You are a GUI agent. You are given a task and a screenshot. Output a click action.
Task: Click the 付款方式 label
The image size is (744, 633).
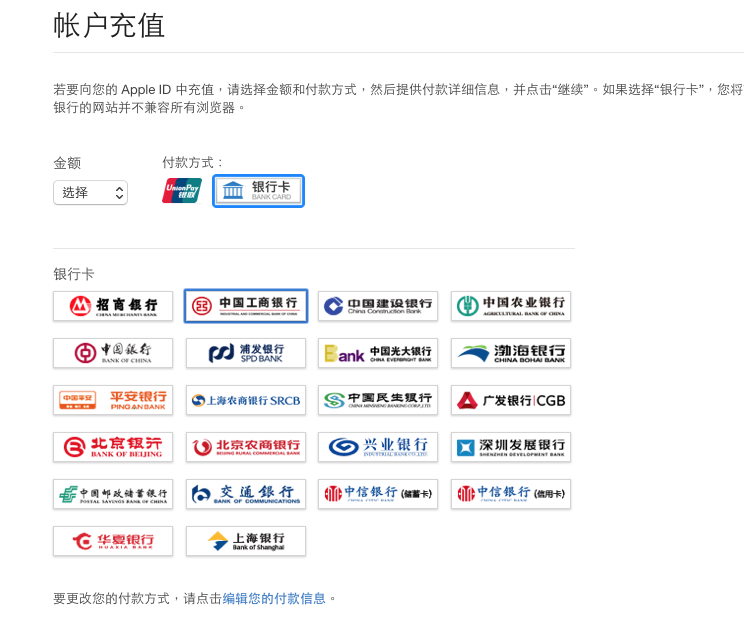(192, 163)
